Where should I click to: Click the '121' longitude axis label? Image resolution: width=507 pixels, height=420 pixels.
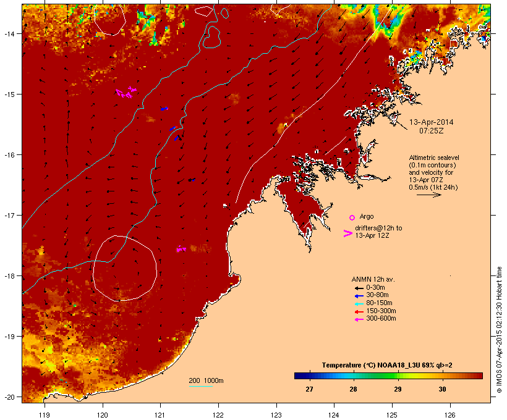coord(160,415)
